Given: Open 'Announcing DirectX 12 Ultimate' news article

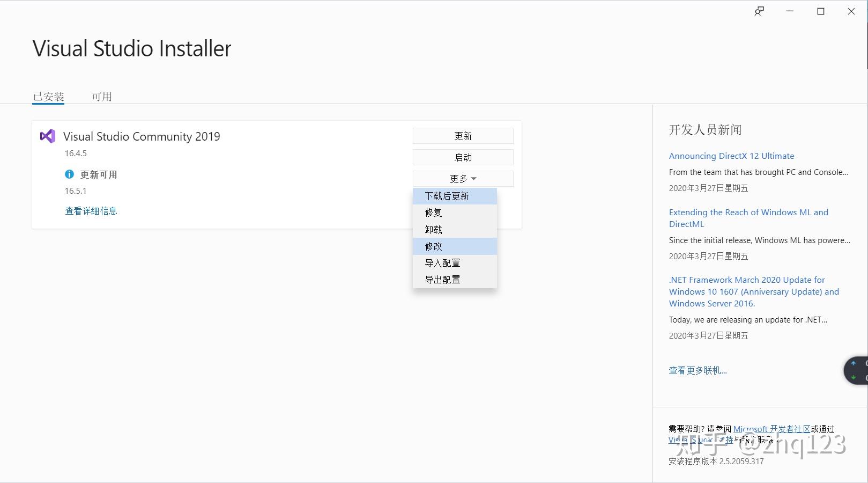Looking at the screenshot, I should (x=731, y=156).
